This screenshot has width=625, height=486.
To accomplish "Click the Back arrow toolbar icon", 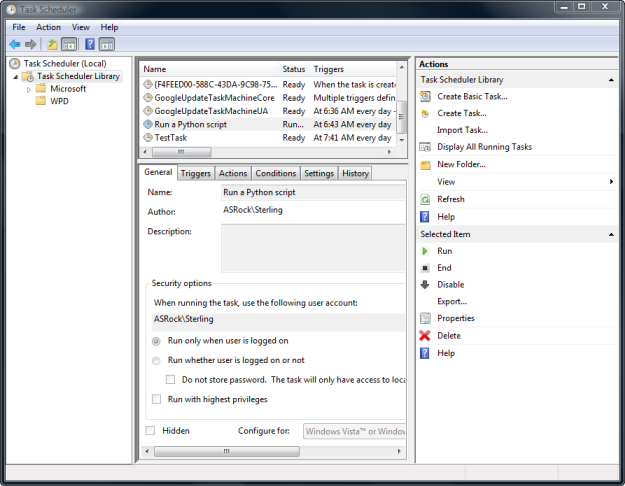I will pos(15,44).
